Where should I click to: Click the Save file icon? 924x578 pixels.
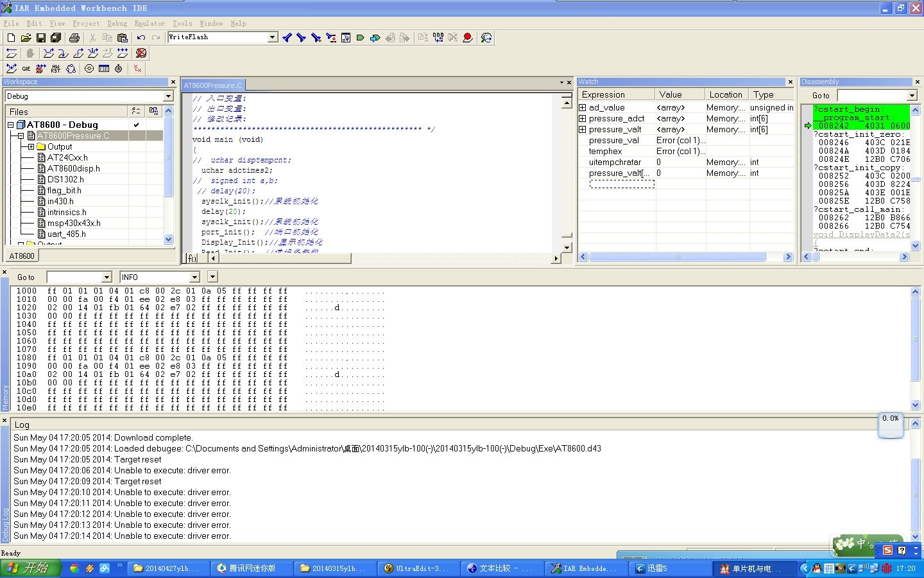[41, 38]
